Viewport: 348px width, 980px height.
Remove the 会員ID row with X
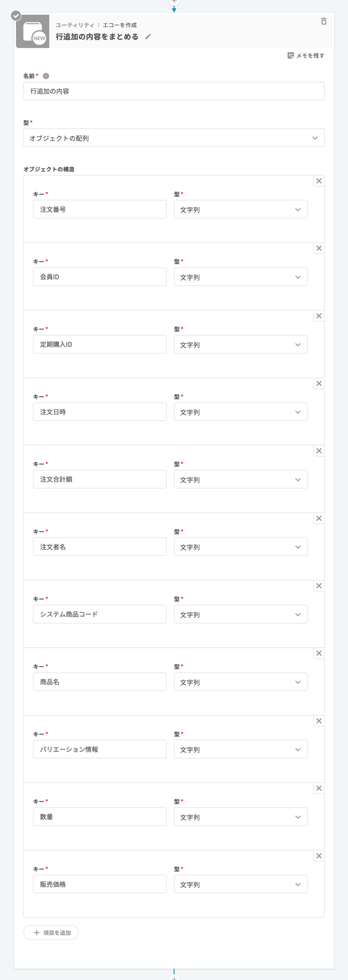click(x=319, y=248)
